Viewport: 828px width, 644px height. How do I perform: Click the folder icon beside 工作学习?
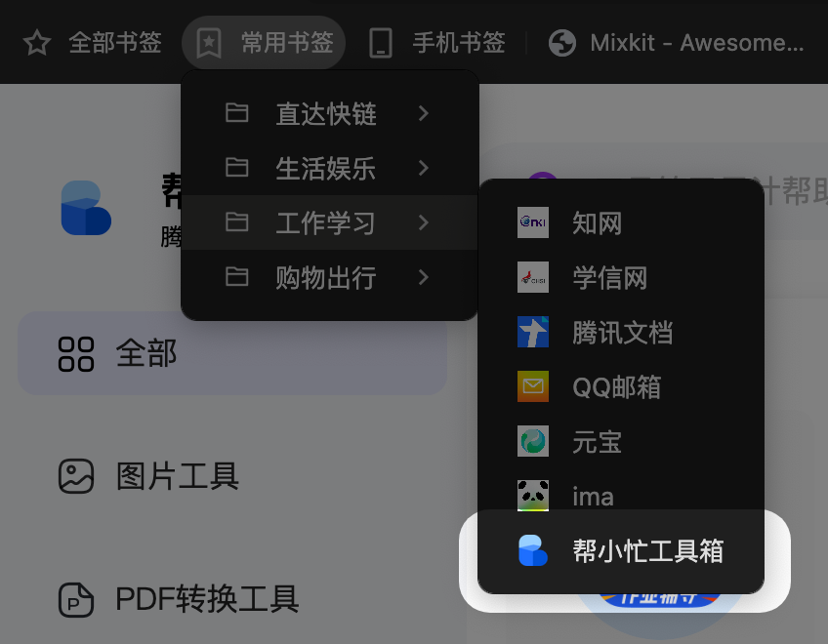236,222
